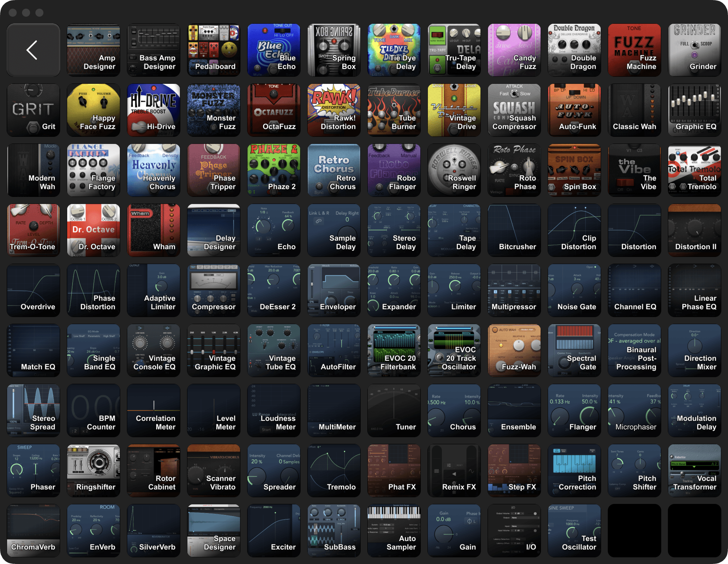Image resolution: width=728 pixels, height=564 pixels.
Task: Choose the Classic Wah pedal
Action: 634,110
